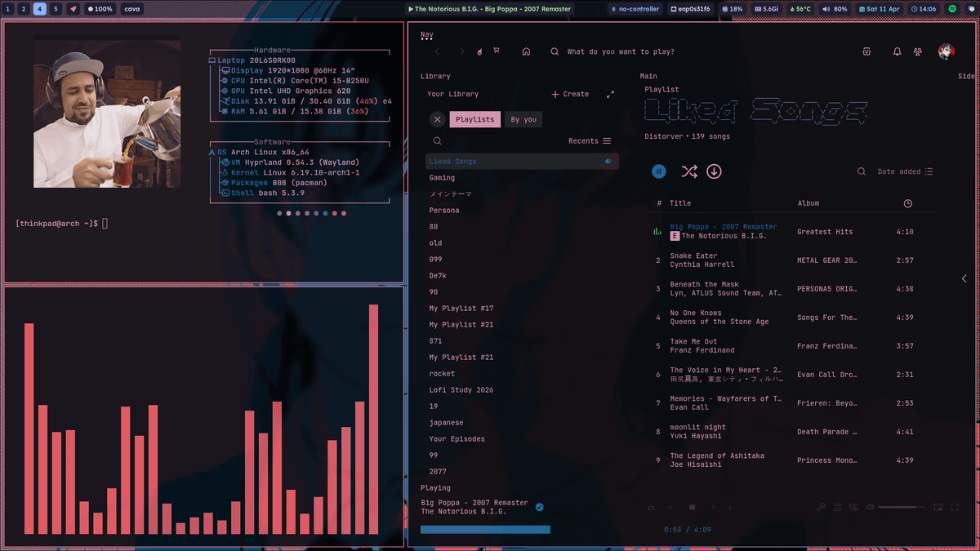Open the playback queue panel
This screenshot has width=980, height=551.
[837, 507]
